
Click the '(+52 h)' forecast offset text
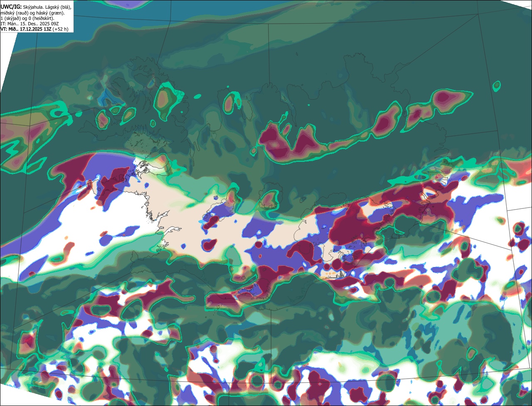click(60, 29)
